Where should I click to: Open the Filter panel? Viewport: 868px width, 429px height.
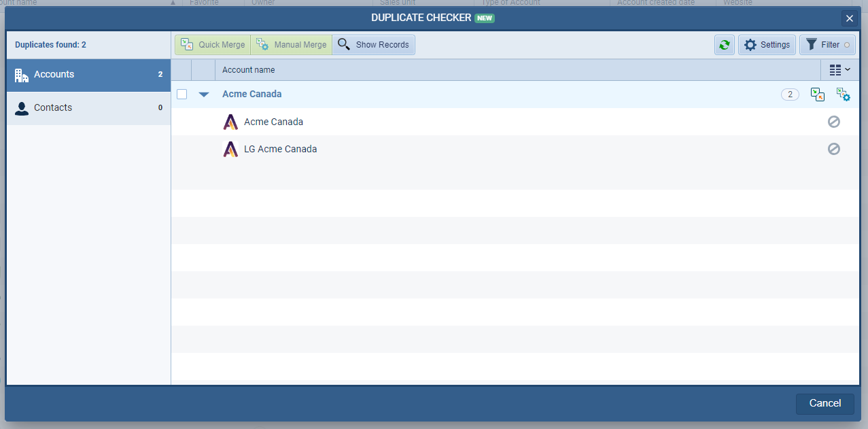(x=827, y=45)
